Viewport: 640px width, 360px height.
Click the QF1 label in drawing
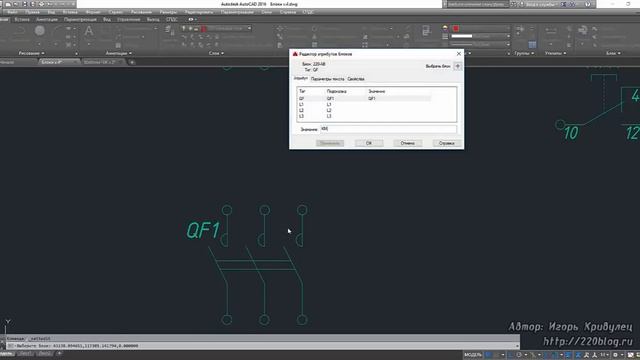point(203,230)
